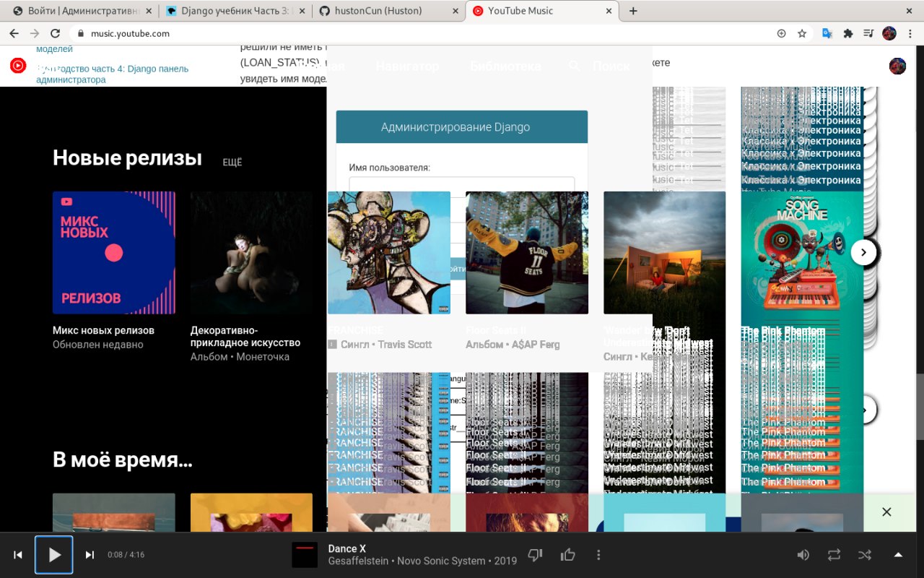Open the Chrome profile avatar

click(889, 33)
